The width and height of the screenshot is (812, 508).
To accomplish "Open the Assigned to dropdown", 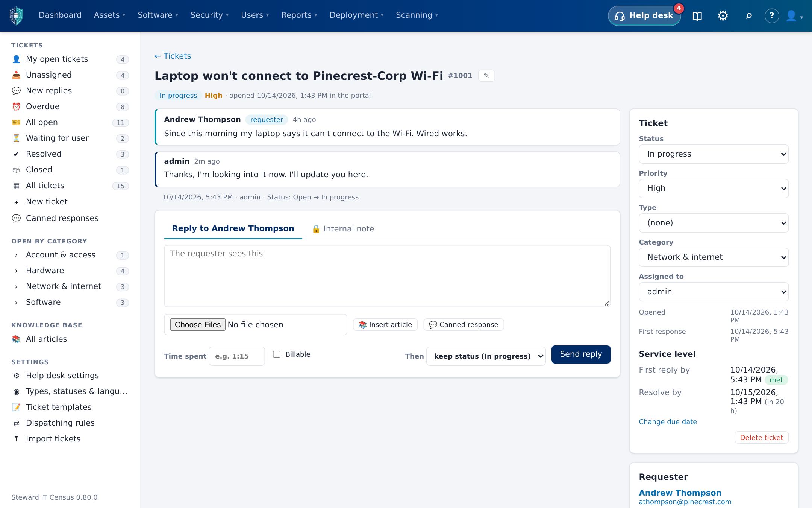I will pos(714,292).
